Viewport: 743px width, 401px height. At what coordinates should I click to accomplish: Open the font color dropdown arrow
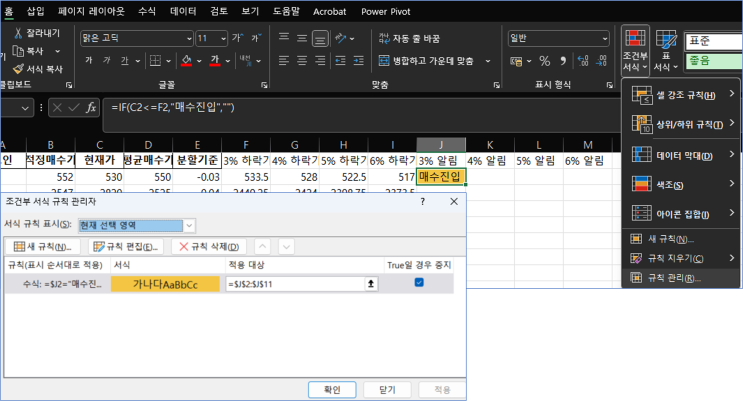coord(228,61)
